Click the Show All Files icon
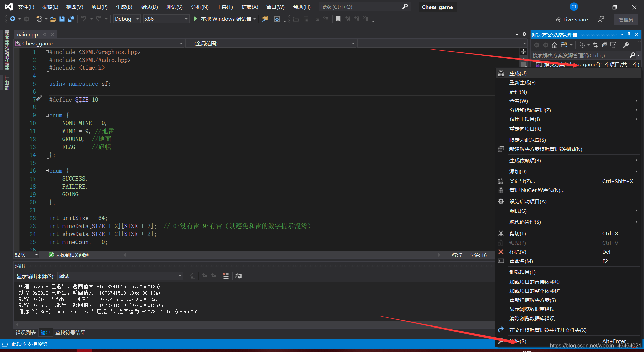This screenshot has height=352, width=644. coord(613,45)
